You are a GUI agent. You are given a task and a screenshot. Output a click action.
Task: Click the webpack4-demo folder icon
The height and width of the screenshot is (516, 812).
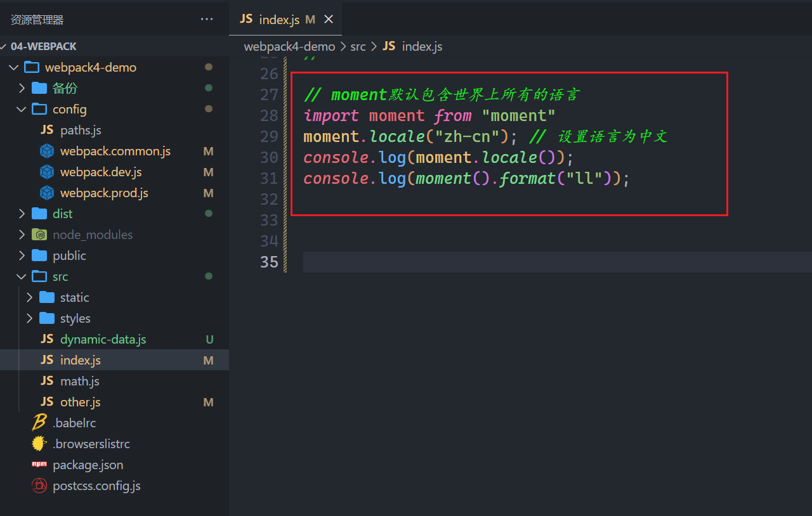coord(32,67)
